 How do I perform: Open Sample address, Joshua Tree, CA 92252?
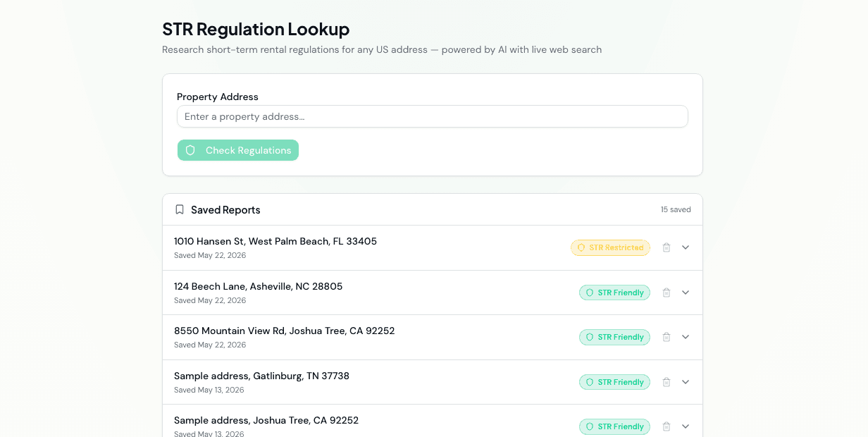click(x=266, y=420)
